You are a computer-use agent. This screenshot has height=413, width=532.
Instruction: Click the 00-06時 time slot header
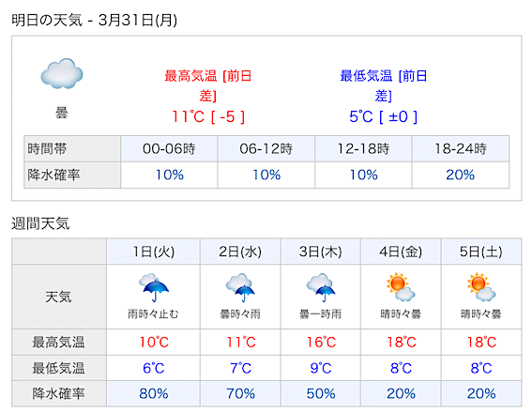[169, 148]
